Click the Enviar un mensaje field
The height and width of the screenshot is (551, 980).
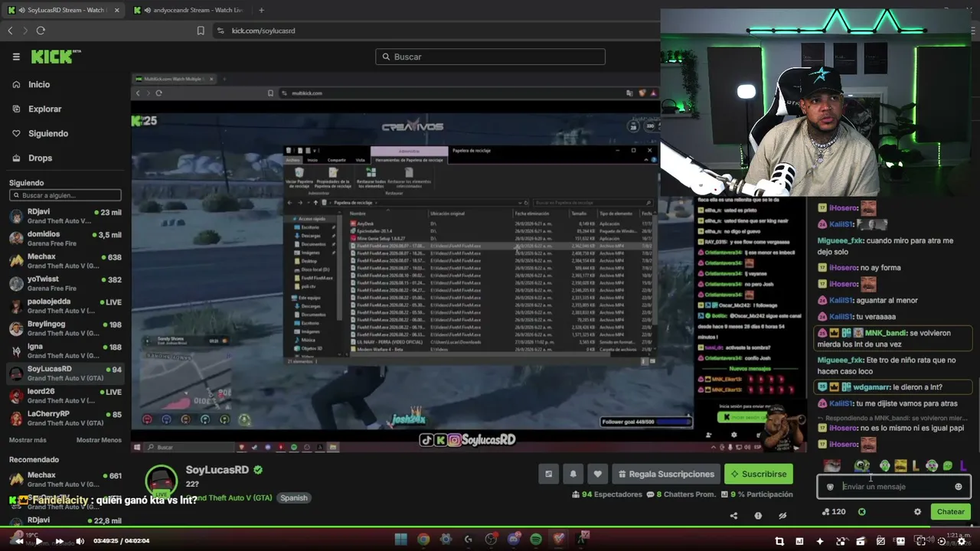pos(894,487)
